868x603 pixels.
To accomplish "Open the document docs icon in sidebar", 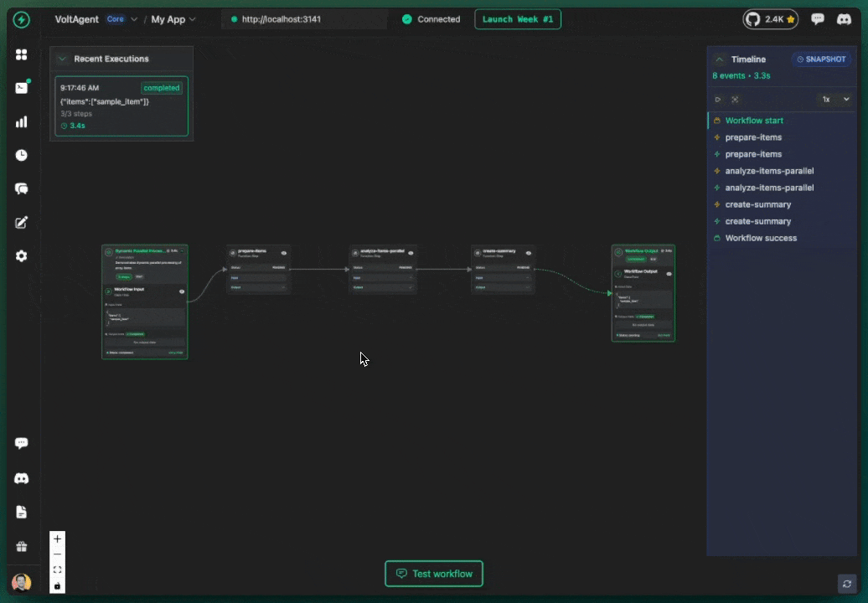I will tap(21, 513).
